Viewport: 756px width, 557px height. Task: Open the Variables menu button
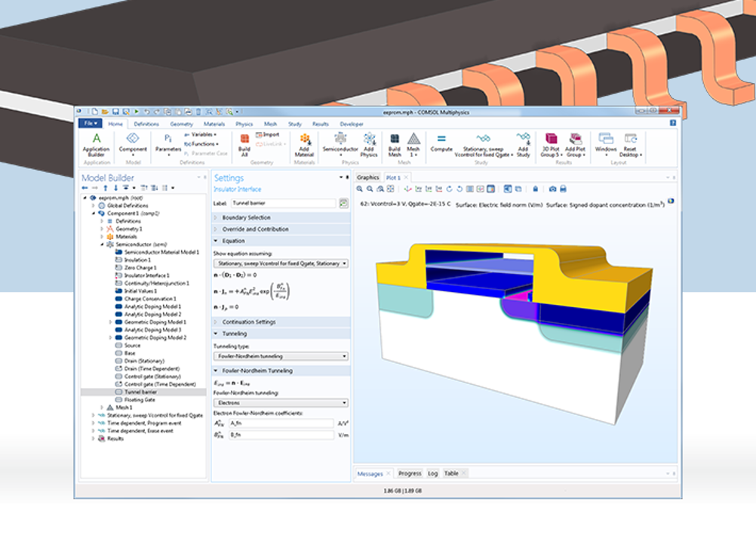tap(201, 134)
